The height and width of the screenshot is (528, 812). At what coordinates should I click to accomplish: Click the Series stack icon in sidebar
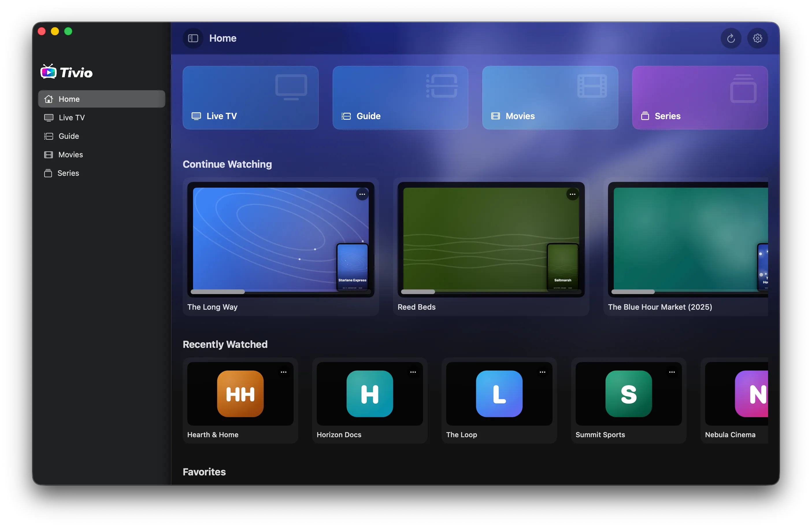pos(48,173)
